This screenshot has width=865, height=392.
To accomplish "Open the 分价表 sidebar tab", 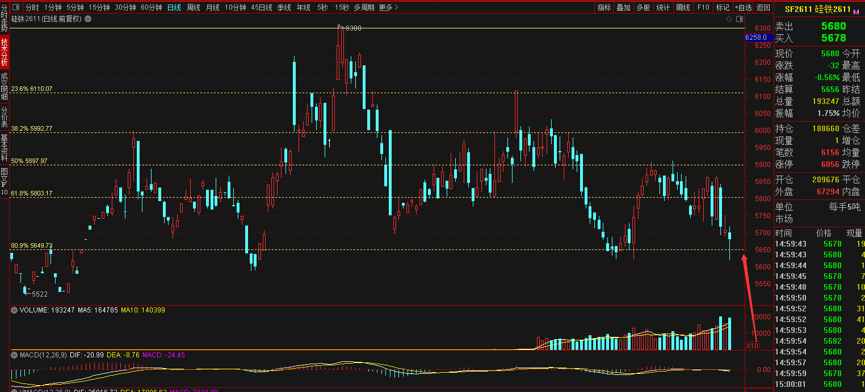I will pyautogui.click(x=4, y=117).
